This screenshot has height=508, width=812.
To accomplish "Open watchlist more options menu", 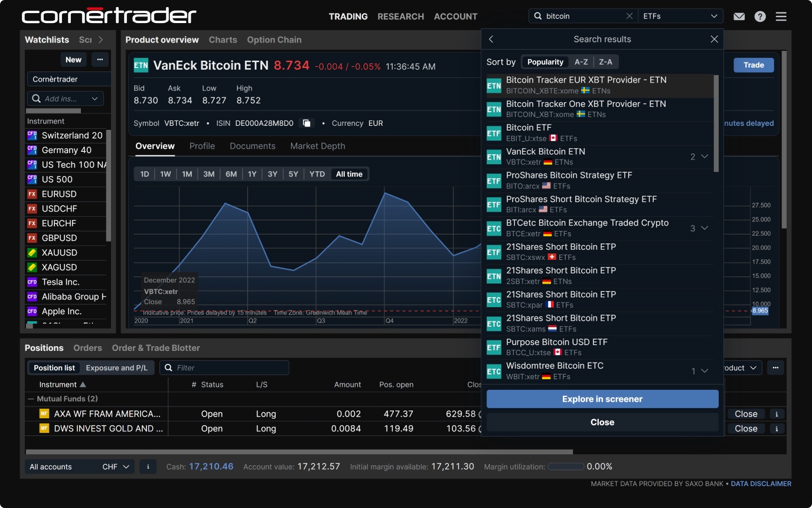I will (x=100, y=60).
